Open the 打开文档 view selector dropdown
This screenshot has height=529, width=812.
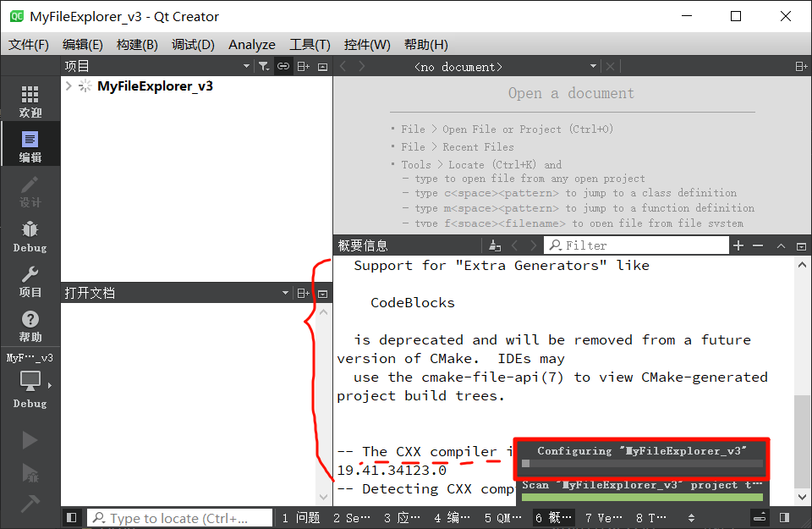(x=285, y=293)
